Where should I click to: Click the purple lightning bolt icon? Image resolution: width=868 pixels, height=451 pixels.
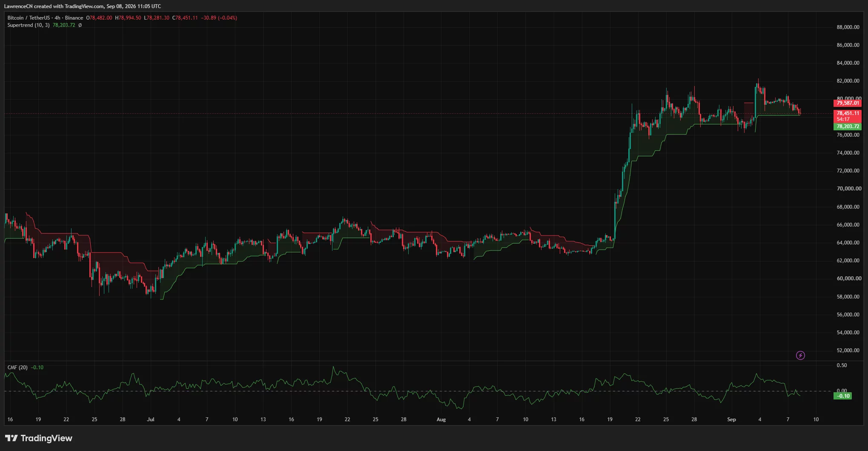pos(800,355)
